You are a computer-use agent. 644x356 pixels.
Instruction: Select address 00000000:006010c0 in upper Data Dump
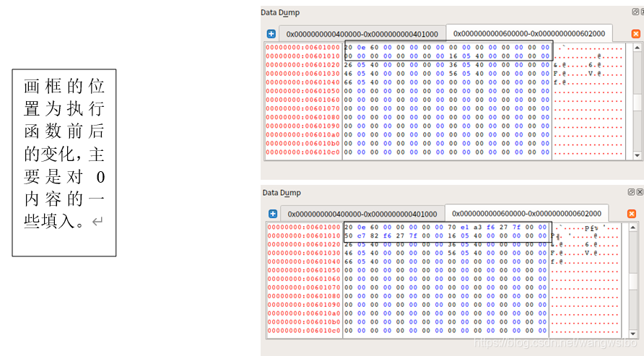pyautogui.click(x=303, y=152)
